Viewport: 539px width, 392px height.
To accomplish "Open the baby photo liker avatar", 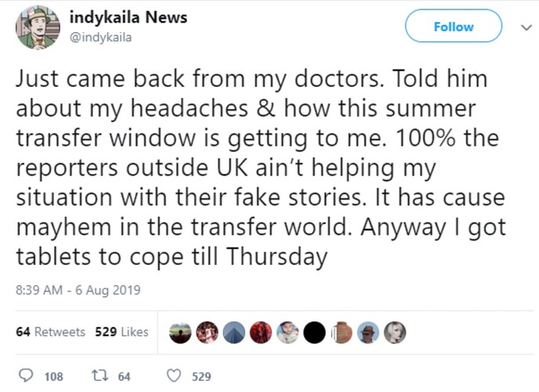I will point(288,332).
